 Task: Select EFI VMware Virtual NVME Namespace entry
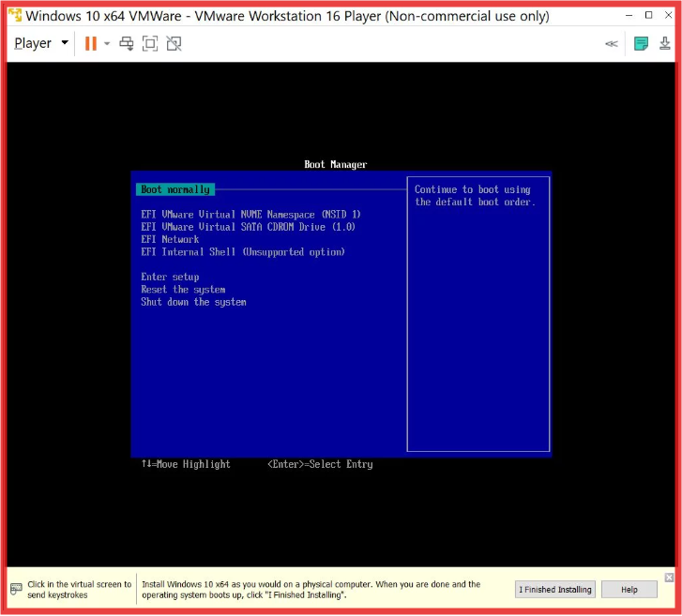(250, 215)
